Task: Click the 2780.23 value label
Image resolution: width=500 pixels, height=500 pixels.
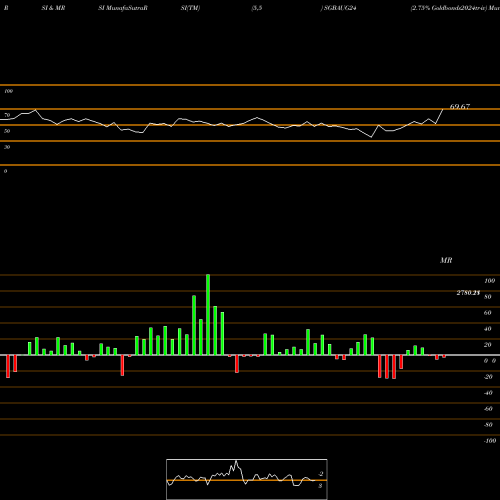Action: point(468,293)
